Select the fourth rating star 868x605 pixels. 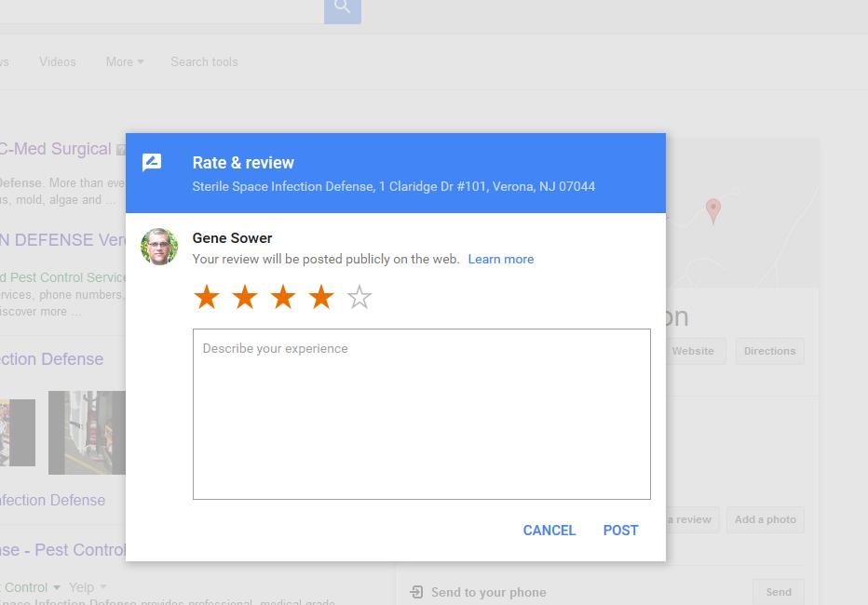(x=321, y=297)
